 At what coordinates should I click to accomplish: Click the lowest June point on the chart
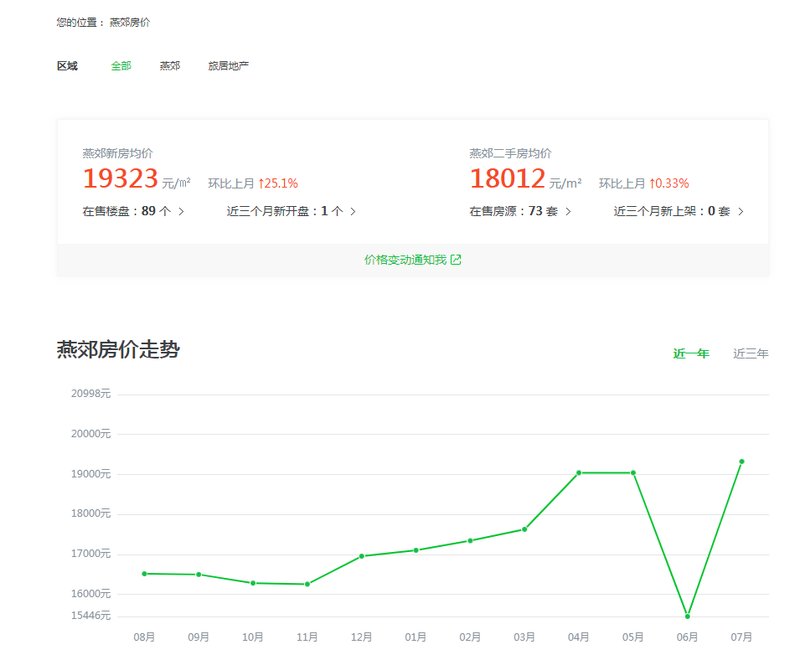685,615
